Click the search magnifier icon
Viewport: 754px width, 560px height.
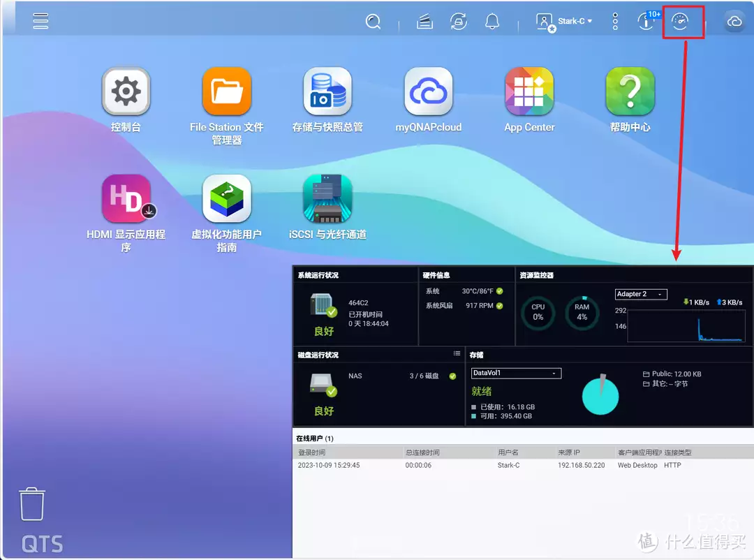373,22
